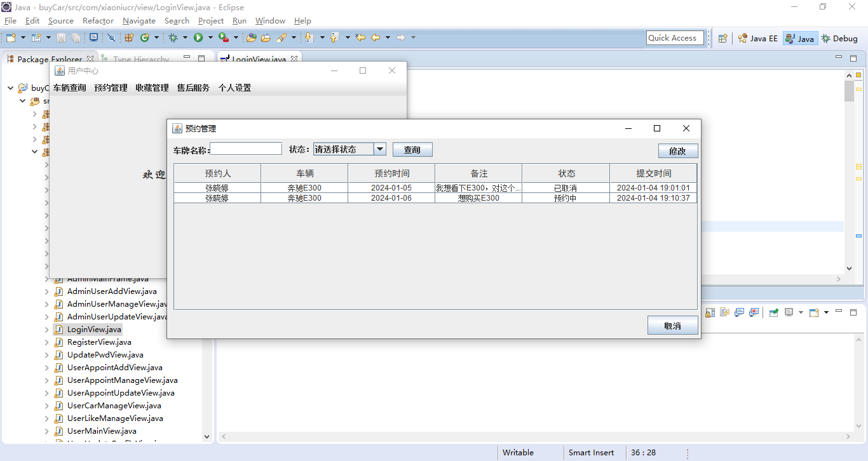Collapse the buyCar project node
The width and height of the screenshot is (868, 461).
point(10,88)
